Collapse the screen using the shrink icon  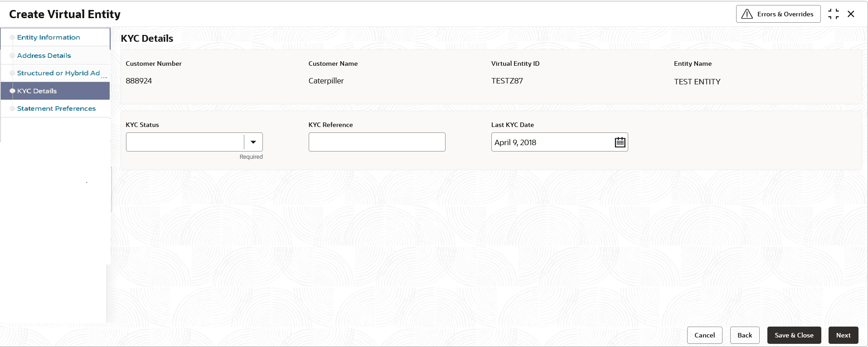[833, 14]
